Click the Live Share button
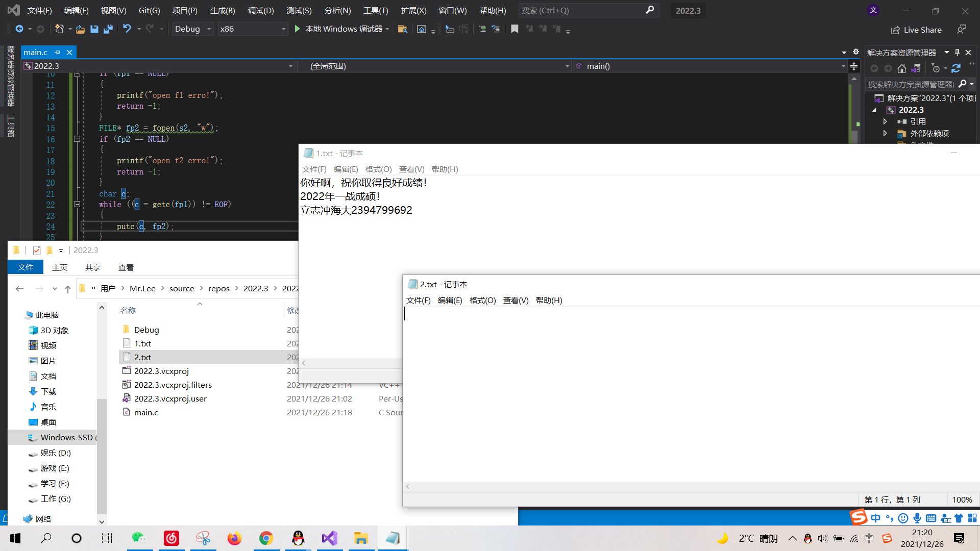The width and height of the screenshot is (980, 551). (x=916, y=30)
